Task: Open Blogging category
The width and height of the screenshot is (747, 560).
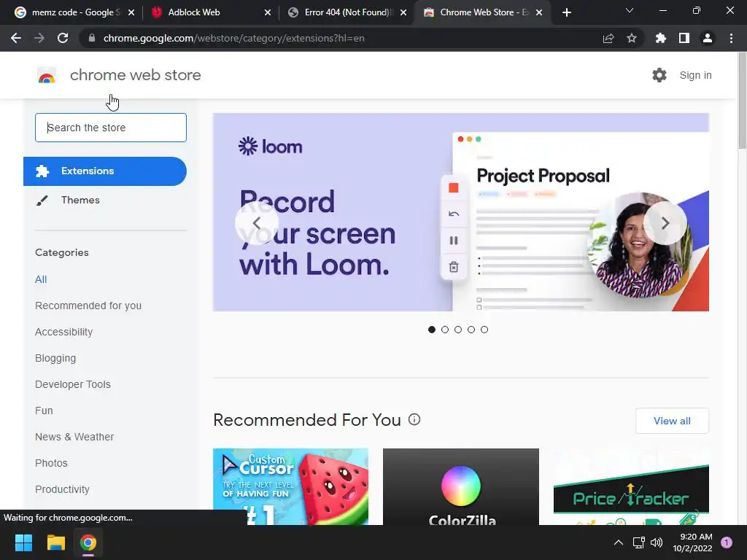Action: point(55,358)
